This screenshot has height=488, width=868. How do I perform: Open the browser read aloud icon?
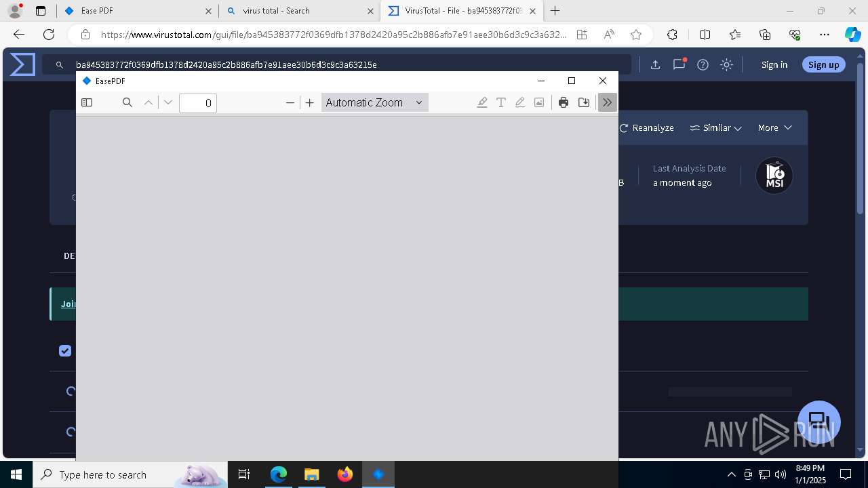[x=609, y=35]
